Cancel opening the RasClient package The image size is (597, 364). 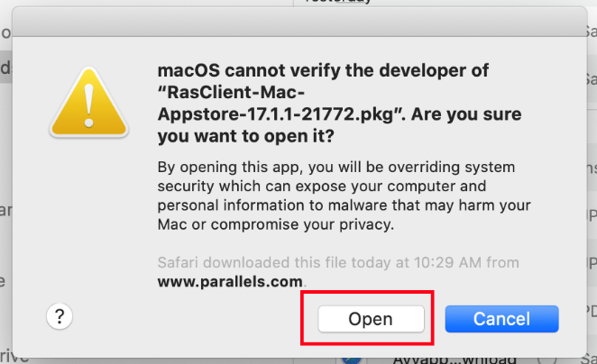(x=501, y=319)
